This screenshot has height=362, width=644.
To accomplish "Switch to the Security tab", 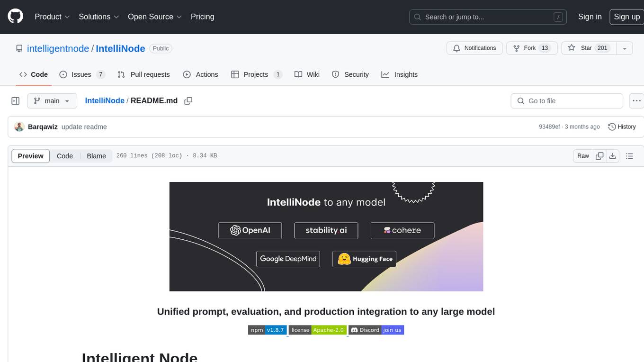I will (350, 74).
